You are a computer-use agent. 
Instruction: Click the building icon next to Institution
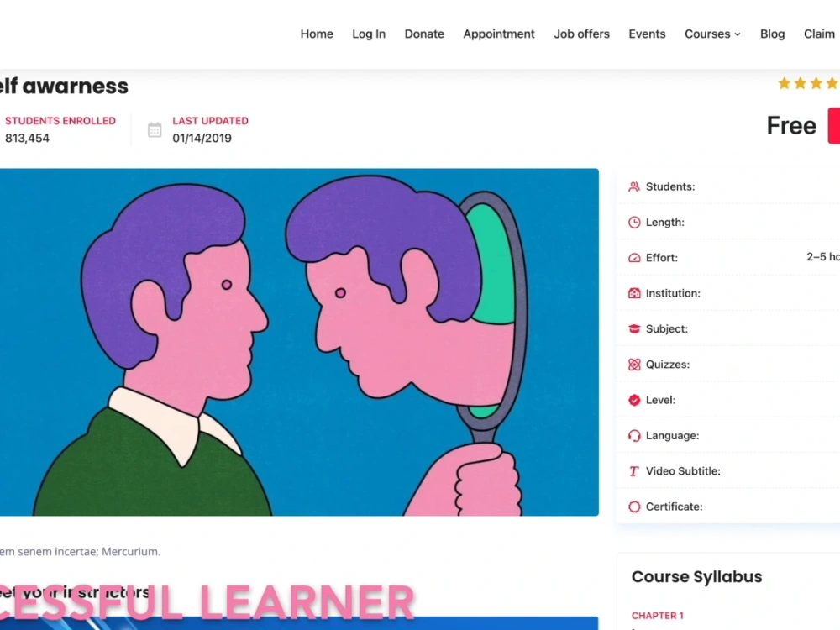634,293
